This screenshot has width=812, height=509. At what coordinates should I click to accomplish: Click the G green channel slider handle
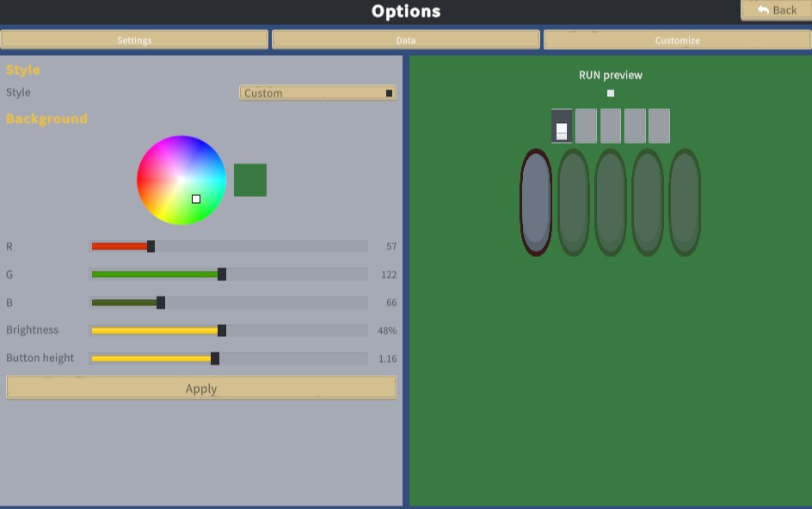222,274
